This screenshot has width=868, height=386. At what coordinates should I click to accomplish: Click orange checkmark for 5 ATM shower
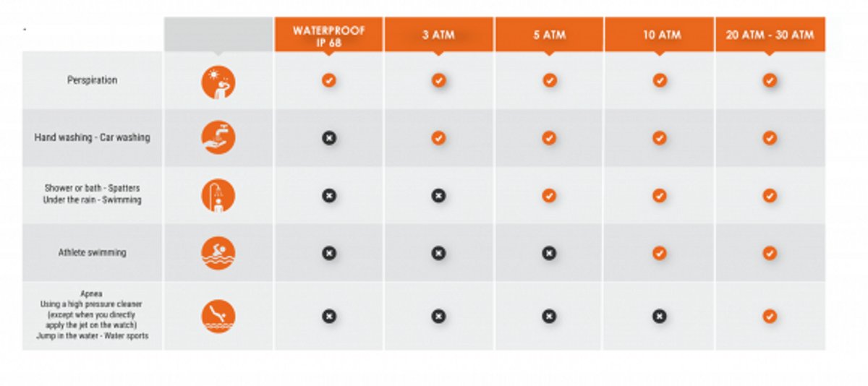[550, 195]
